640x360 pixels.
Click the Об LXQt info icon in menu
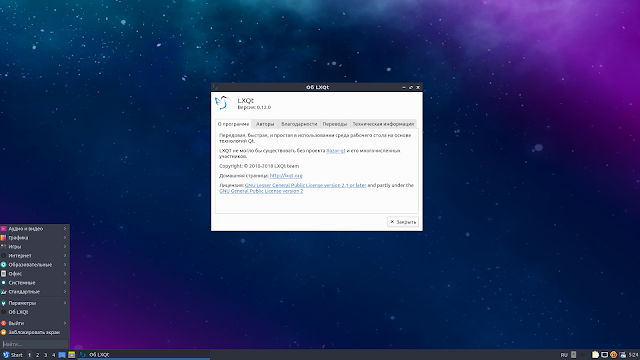[4, 312]
